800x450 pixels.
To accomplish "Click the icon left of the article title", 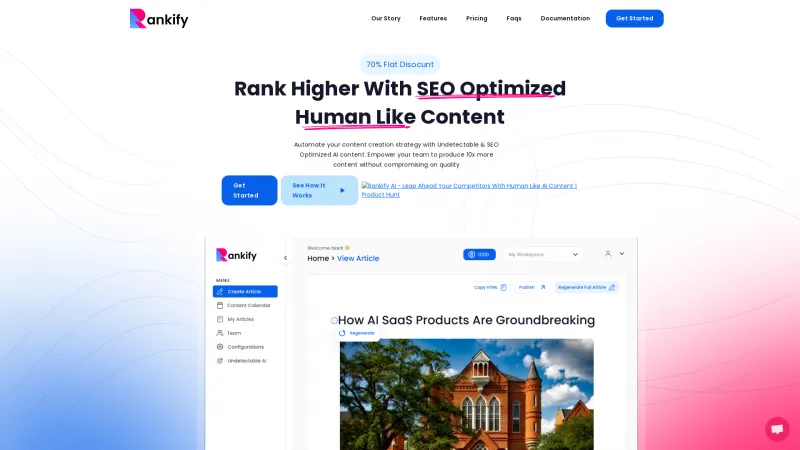I will click(x=334, y=320).
